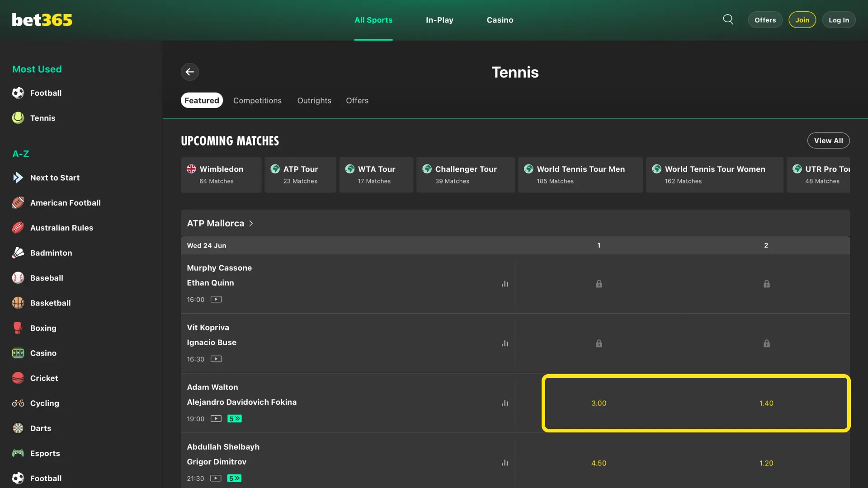Open Challenger Tour 39 Matches card
This screenshot has width=868, height=488.
pyautogui.click(x=466, y=175)
